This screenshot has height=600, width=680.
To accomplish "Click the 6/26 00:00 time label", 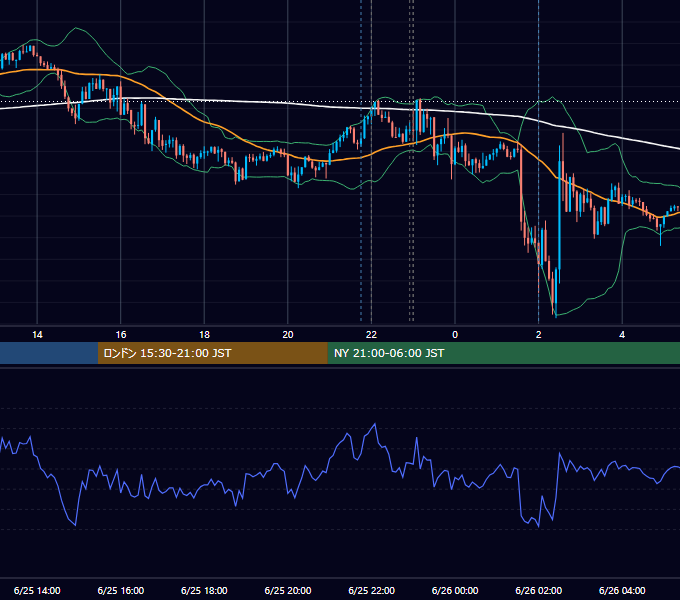I will pyautogui.click(x=455, y=590).
